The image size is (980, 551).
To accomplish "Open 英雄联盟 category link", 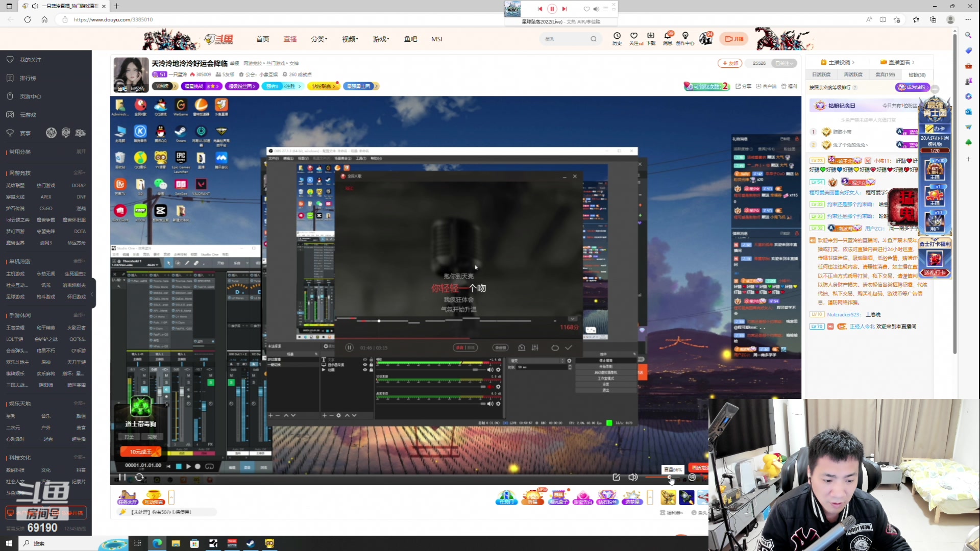I will [x=15, y=186].
